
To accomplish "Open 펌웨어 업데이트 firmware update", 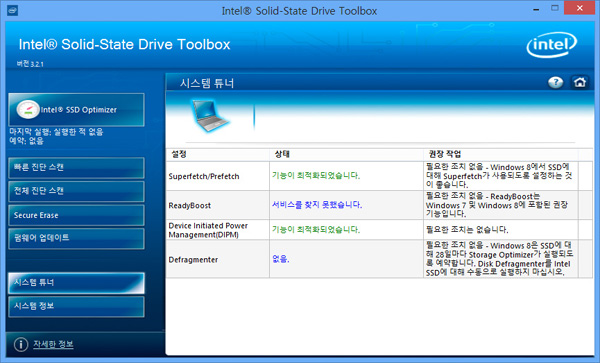I will point(77,238).
